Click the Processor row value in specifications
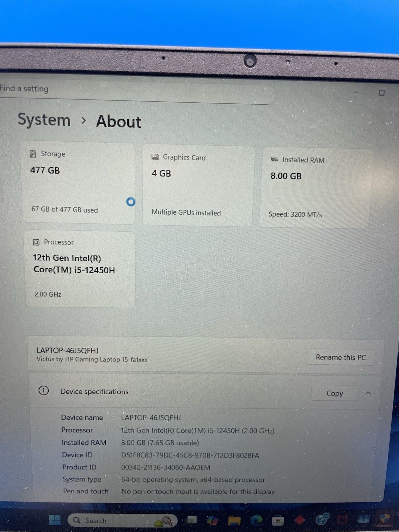Screen dimensions: 399x532 tap(198, 431)
